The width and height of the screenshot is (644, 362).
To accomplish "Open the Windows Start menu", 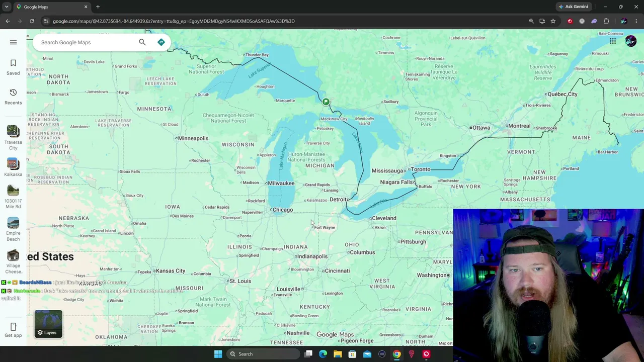I will [218, 354].
